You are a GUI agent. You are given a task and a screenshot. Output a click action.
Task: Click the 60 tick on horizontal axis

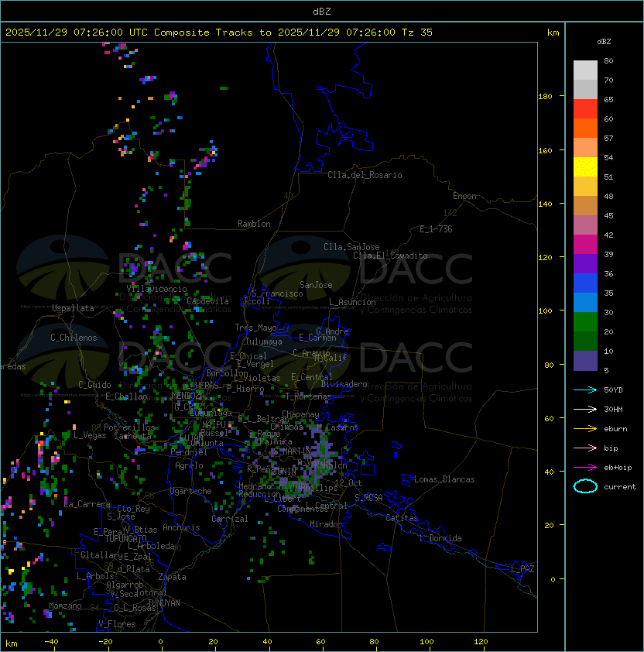[320, 641]
